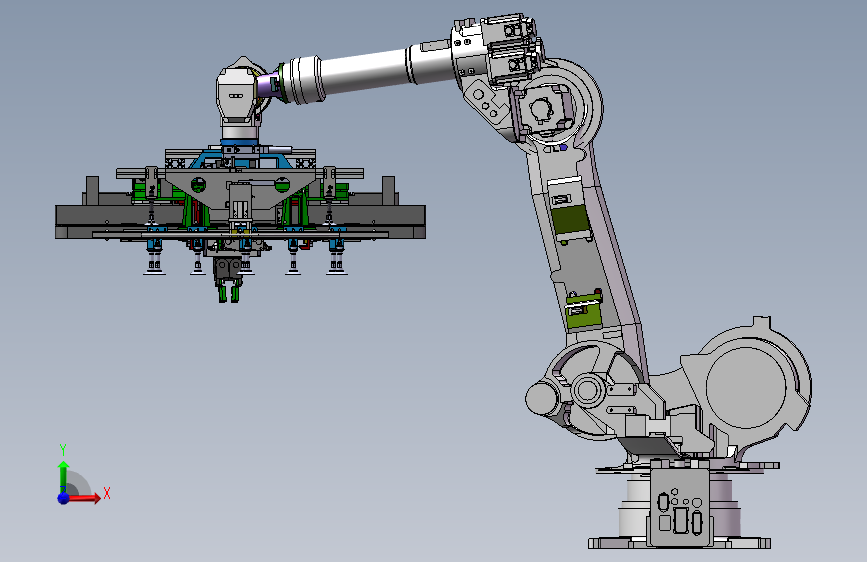Click the blue Z axis ball of the triad
This screenshot has width=867, height=562.
coord(64,498)
